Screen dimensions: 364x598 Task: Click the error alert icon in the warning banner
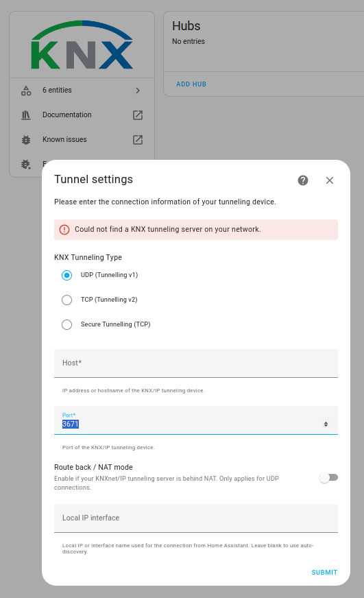click(64, 230)
